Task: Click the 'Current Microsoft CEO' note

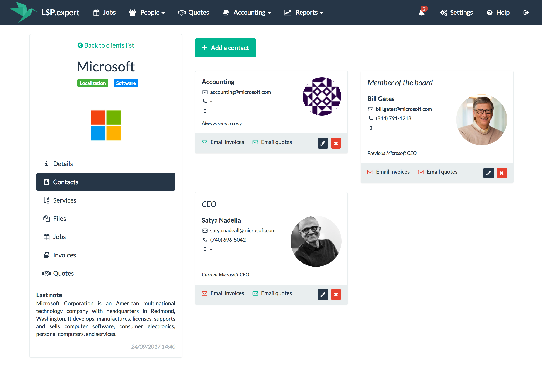Action: click(x=225, y=275)
